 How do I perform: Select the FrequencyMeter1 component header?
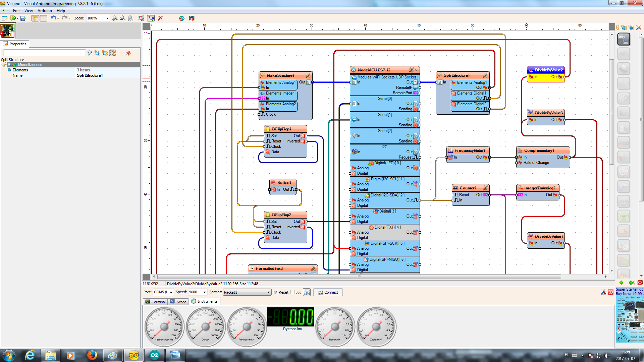(468, 150)
